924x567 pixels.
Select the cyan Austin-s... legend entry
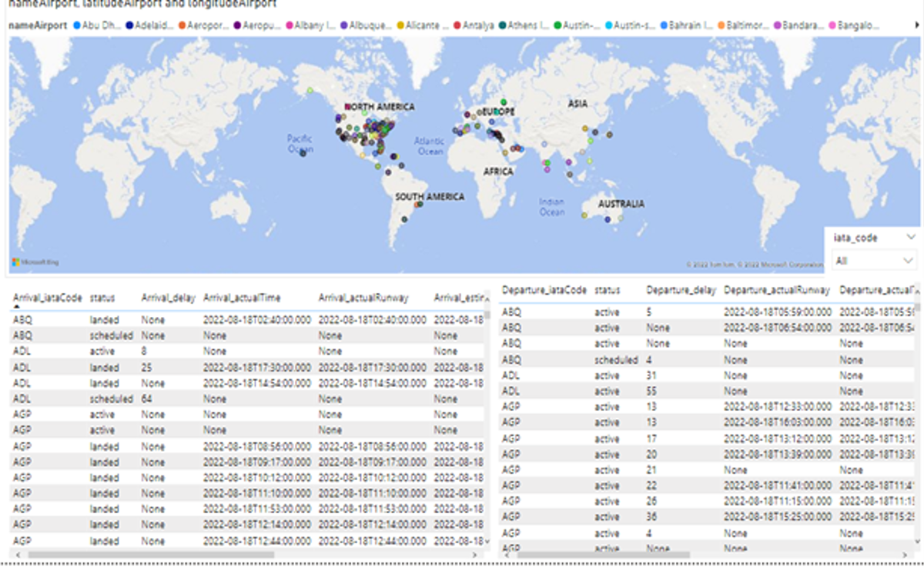[628, 25]
